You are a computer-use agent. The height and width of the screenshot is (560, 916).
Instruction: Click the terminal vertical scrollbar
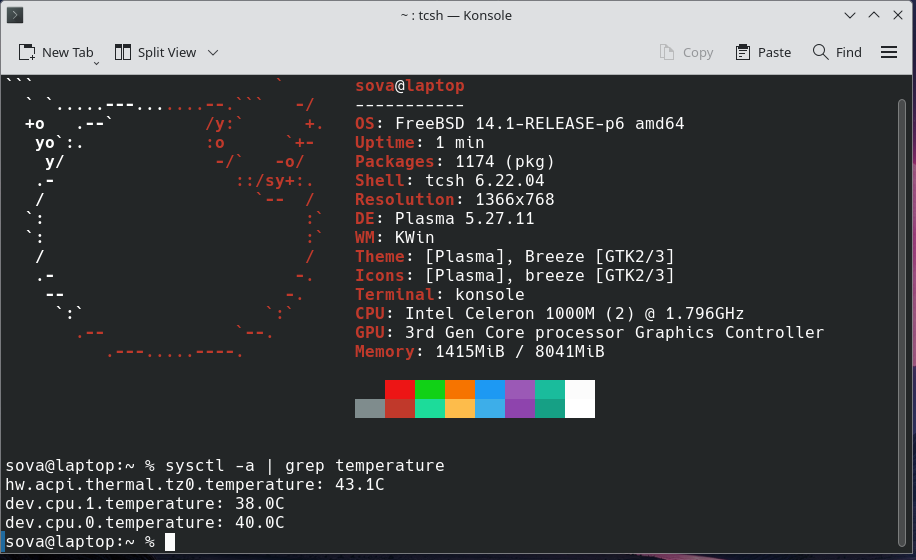[902, 324]
